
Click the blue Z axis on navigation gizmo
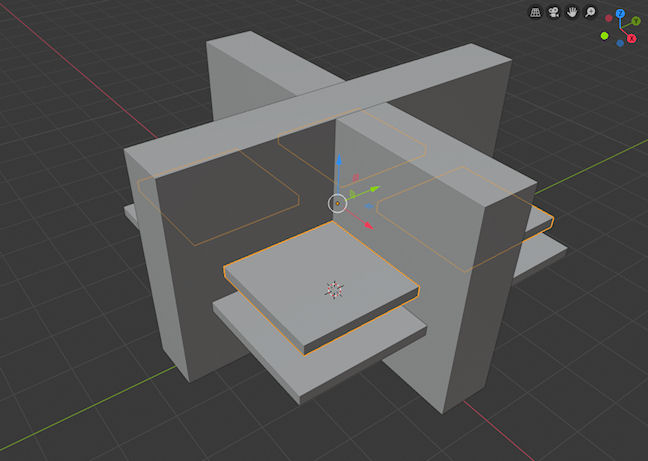click(620, 14)
